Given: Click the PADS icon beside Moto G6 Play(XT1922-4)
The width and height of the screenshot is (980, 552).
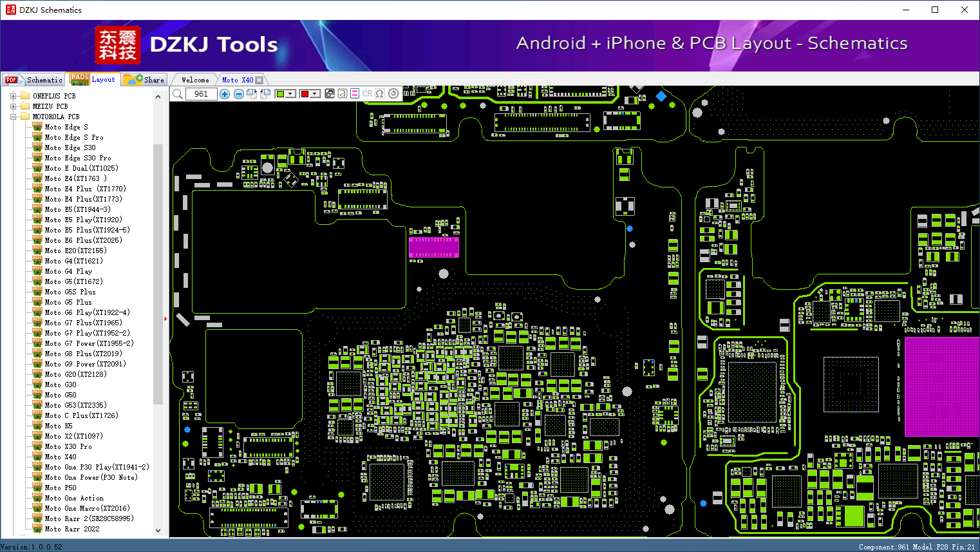Looking at the screenshot, I should click(37, 312).
